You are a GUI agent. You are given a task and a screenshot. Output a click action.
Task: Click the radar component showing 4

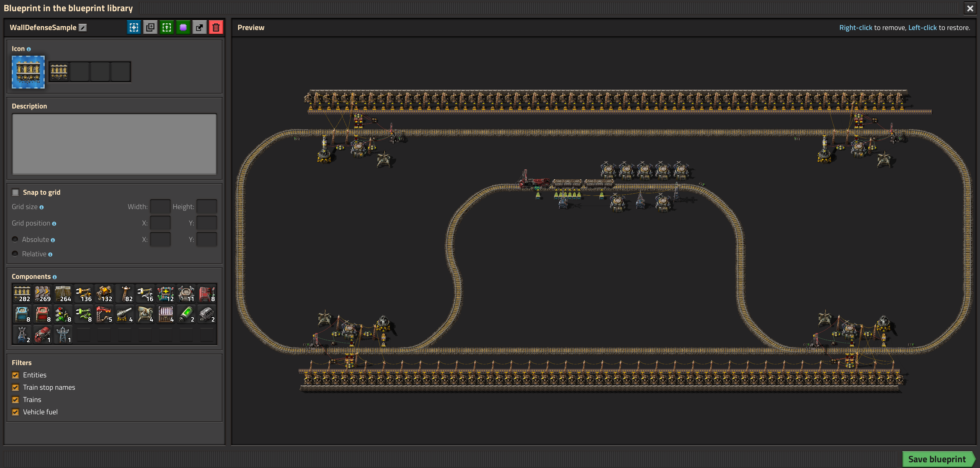pos(145,315)
